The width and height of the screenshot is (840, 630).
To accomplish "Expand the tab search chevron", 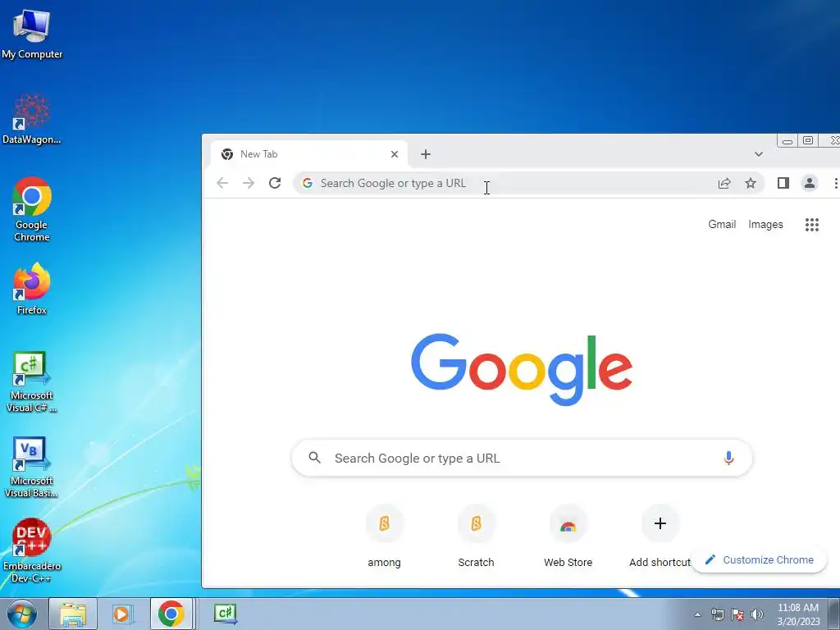I will click(759, 154).
